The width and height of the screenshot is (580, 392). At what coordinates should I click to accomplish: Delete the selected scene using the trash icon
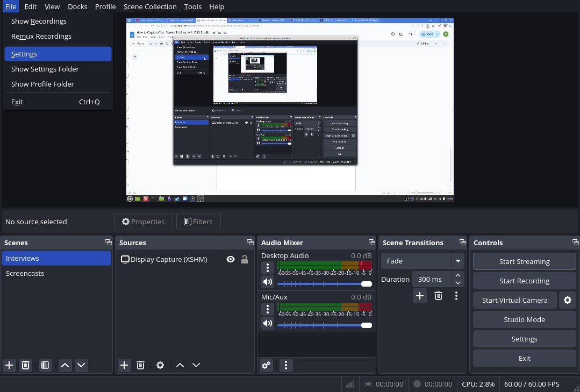[25, 365]
